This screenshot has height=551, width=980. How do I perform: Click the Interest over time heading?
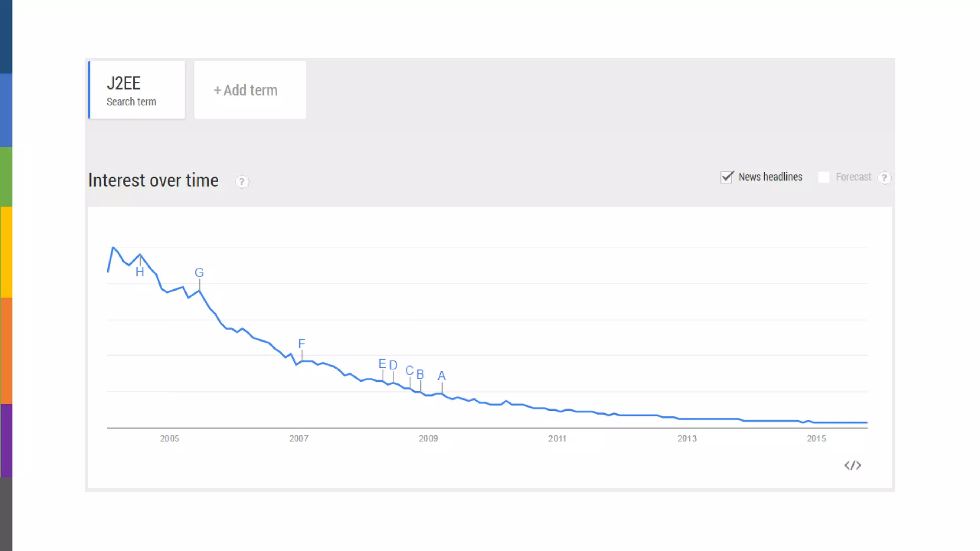[154, 181]
